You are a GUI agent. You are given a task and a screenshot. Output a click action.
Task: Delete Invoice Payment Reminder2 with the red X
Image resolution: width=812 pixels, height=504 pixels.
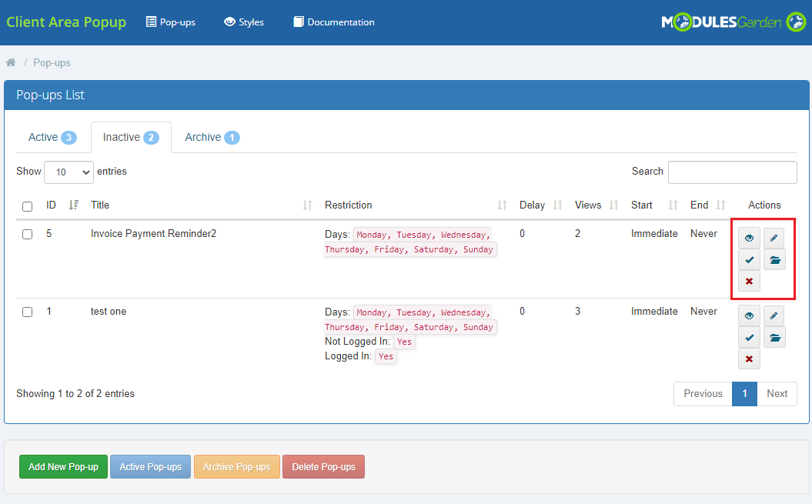pyautogui.click(x=749, y=282)
